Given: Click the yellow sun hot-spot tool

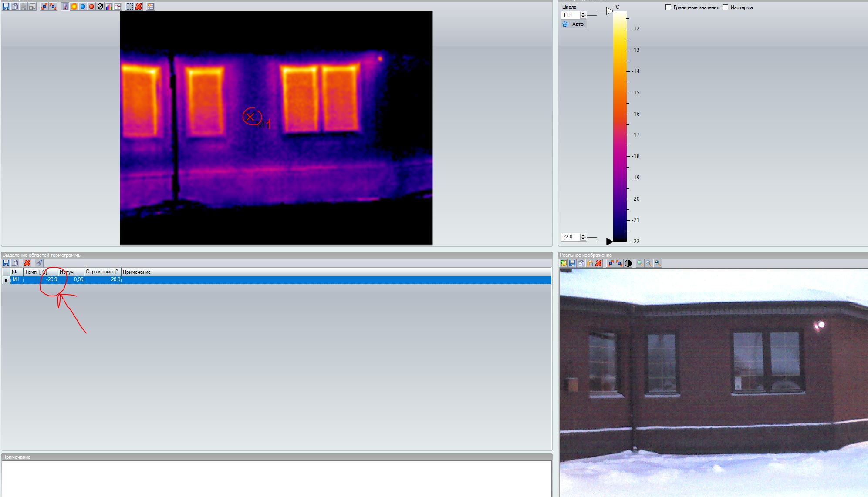Looking at the screenshot, I should point(74,7).
